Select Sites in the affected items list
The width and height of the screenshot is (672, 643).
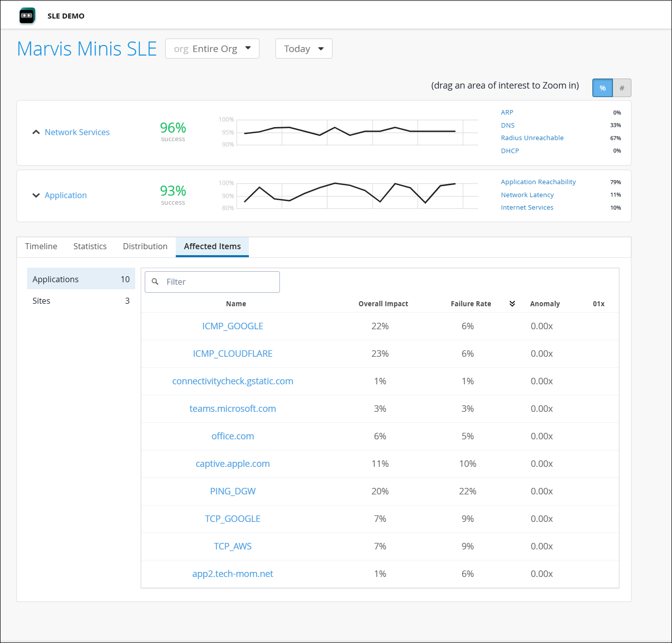pos(81,301)
